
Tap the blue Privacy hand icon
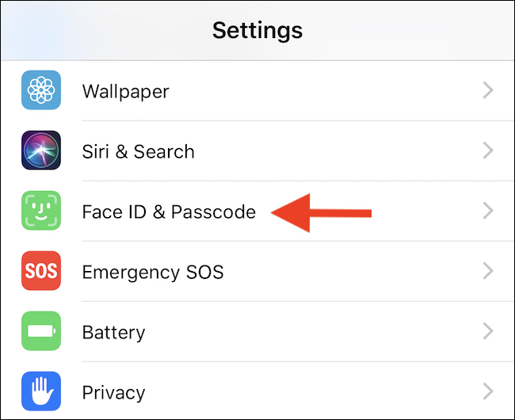(40, 392)
